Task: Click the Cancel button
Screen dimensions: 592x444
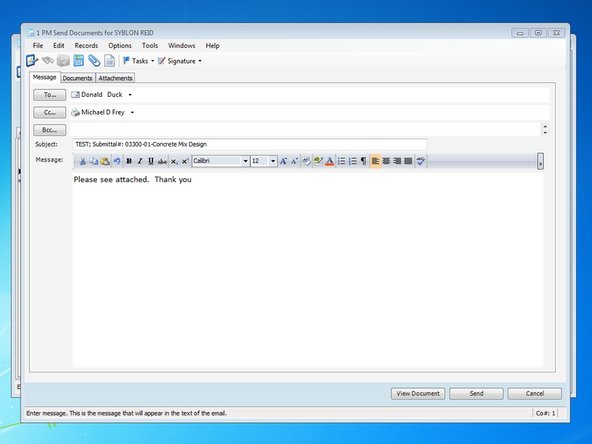Action: click(x=535, y=393)
